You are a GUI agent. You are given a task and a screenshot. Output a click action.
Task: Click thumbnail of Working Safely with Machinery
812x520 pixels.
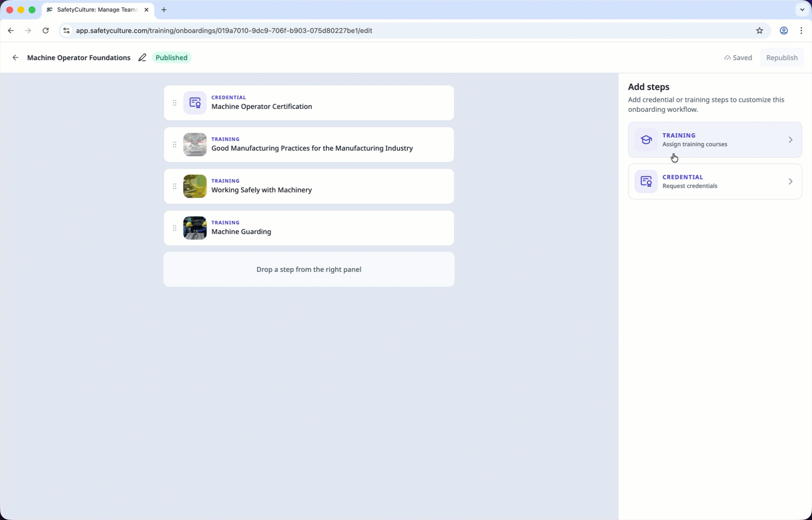pos(195,186)
